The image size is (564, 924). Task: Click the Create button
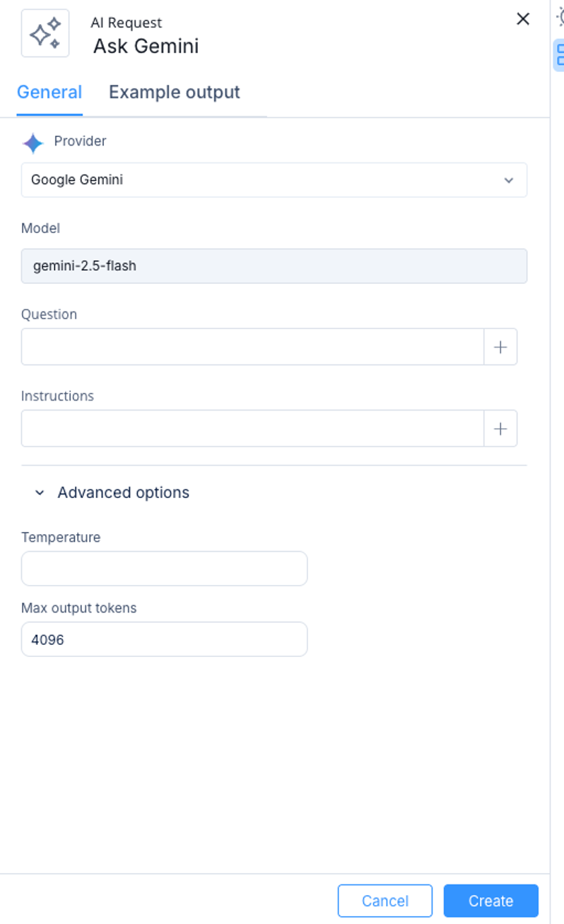[x=491, y=901]
